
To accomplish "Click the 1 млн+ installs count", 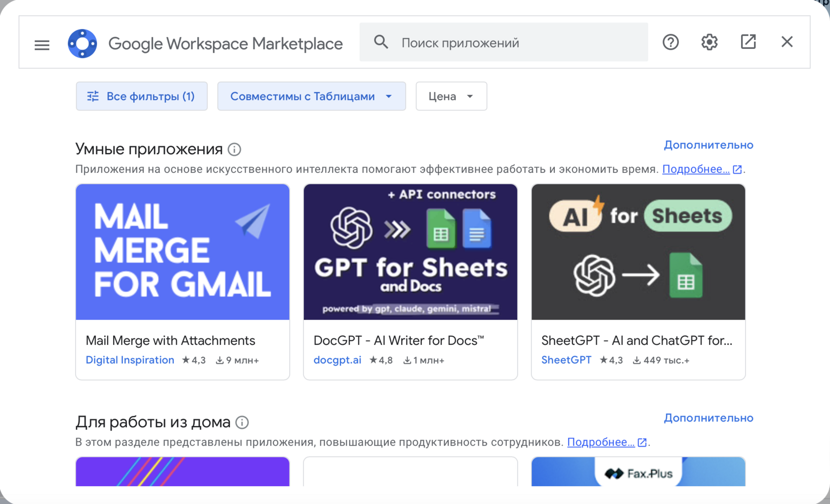I will (423, 360).
